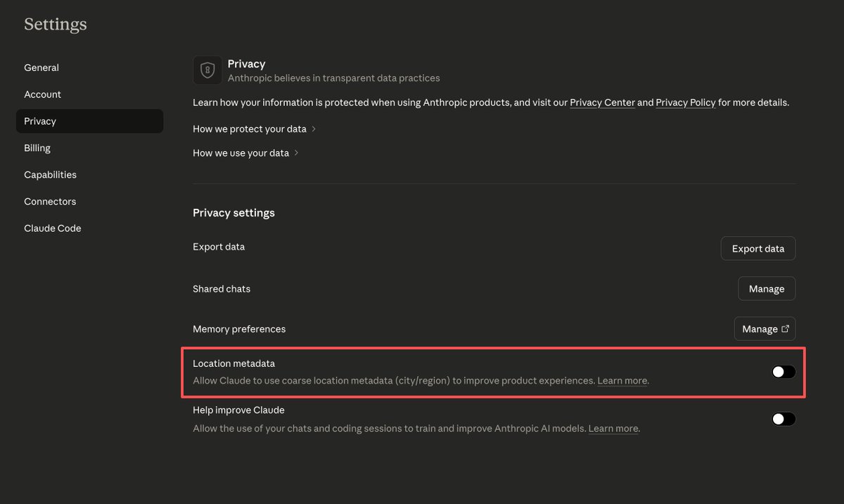
Task: Click the Shared chats label
Action: 222,289
